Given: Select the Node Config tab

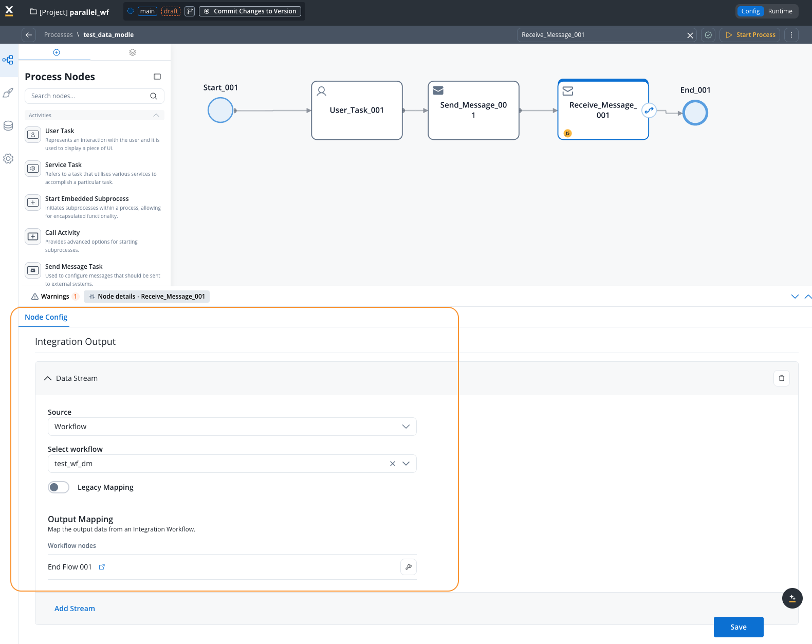Looking at the screenshot, I should 46,317.
